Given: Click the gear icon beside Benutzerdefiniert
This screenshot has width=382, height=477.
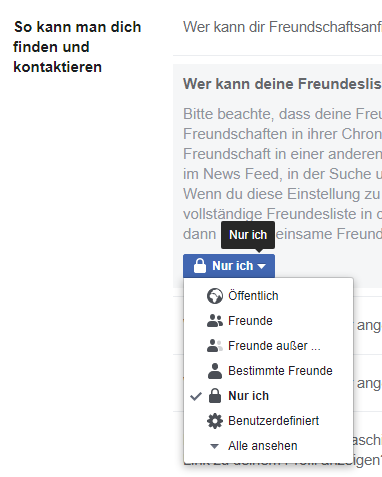Looking at the screenshot, I should pos(215,421).
